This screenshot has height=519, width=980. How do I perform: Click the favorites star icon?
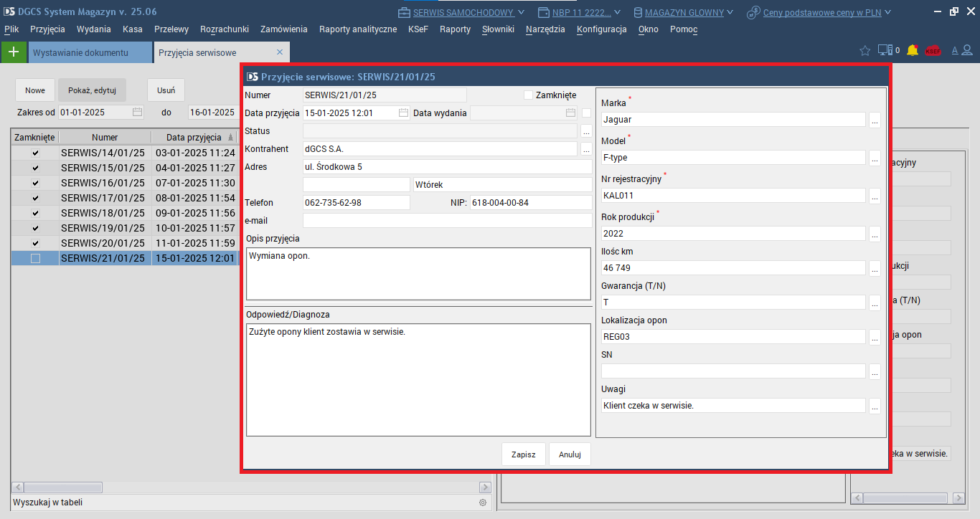pyautogui.click(x=864, y=50)
